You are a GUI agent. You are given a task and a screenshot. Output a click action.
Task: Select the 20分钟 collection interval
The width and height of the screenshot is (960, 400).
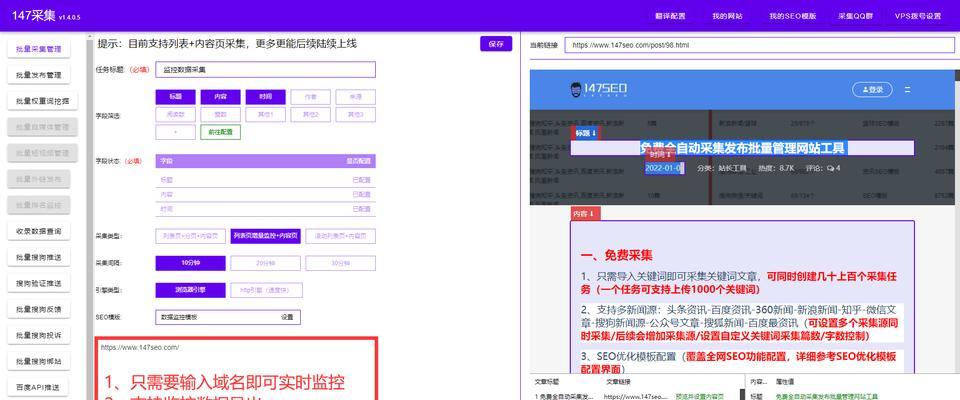266,263
